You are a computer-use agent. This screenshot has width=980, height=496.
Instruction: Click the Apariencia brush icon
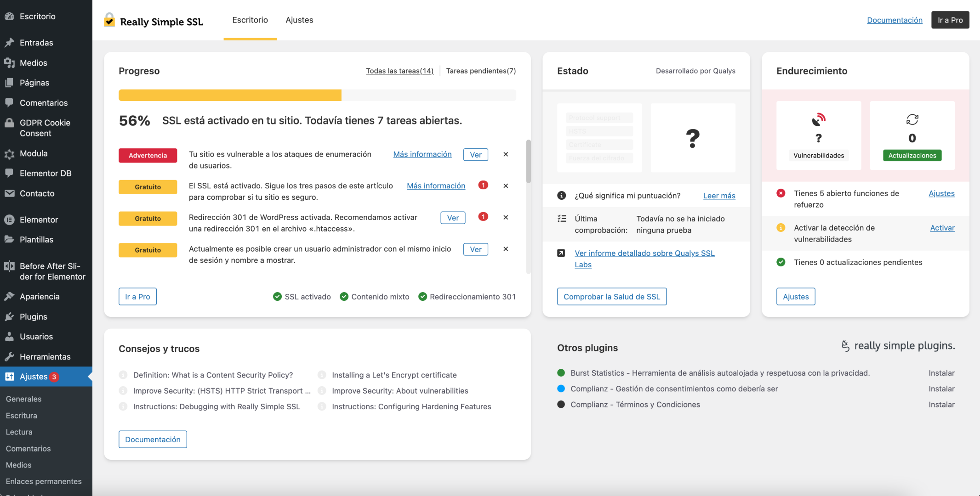9,296
